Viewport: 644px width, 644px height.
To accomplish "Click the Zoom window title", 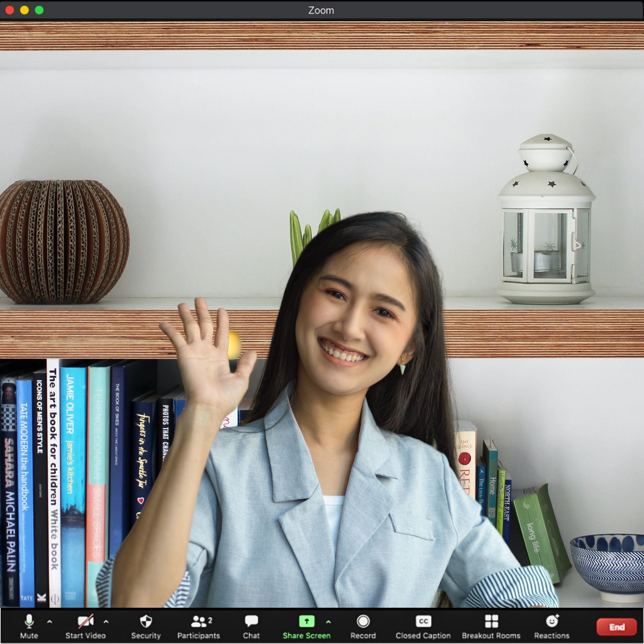I will (x=322, y=10).
